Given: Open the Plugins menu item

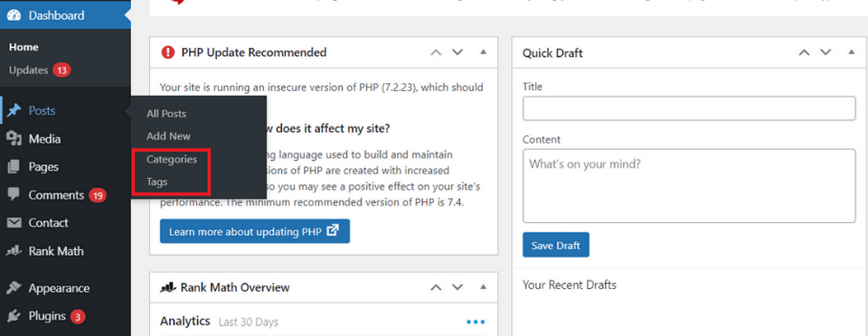Looking at the screenshot, I should 65,316.
